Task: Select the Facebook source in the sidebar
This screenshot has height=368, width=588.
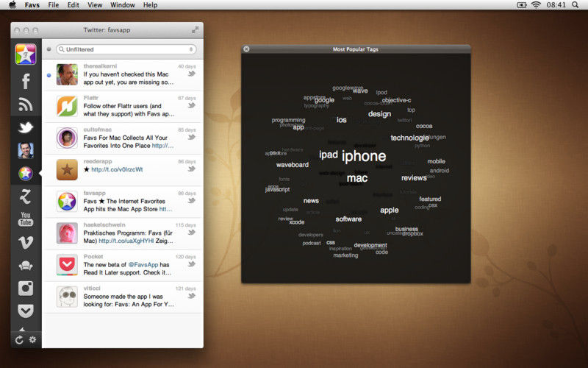Action: tap(26, 81)
